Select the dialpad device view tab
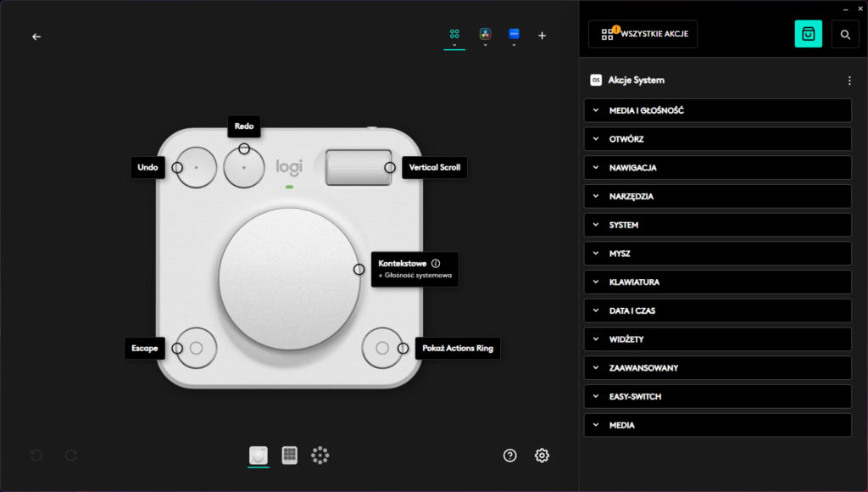868x492 pixels. pyautogui.click(x=259, y=456)
